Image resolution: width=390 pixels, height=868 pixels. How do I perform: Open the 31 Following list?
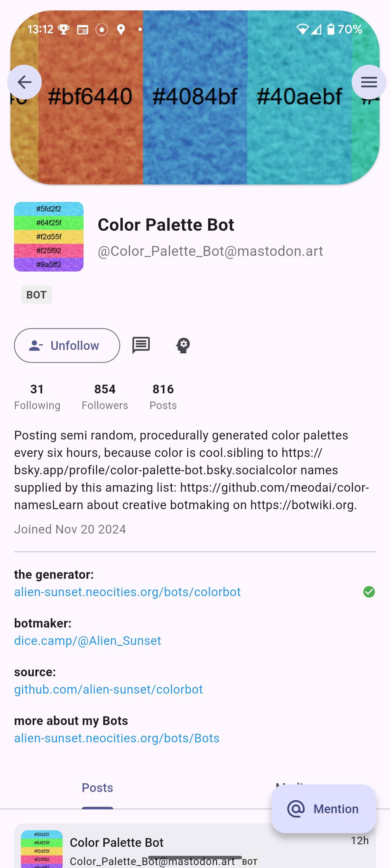37,397
